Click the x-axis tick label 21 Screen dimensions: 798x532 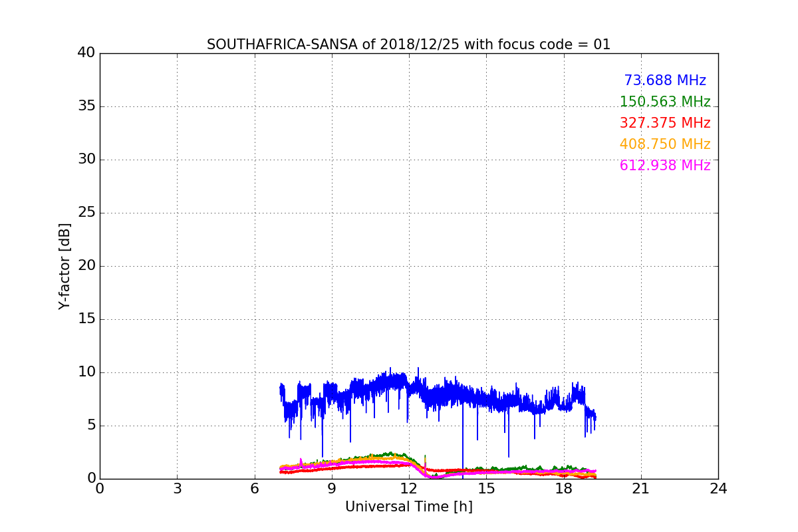[x=641, y=489]
